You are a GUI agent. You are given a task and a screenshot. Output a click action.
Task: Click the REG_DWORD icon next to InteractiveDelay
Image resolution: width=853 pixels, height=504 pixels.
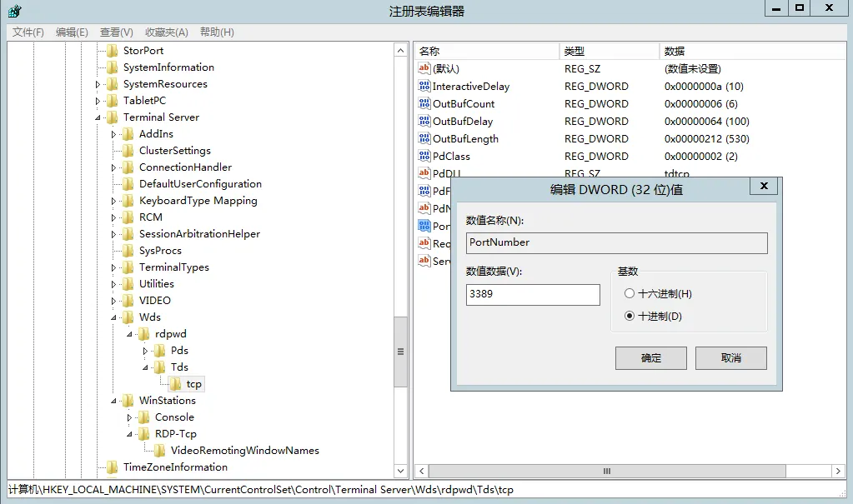423,86
